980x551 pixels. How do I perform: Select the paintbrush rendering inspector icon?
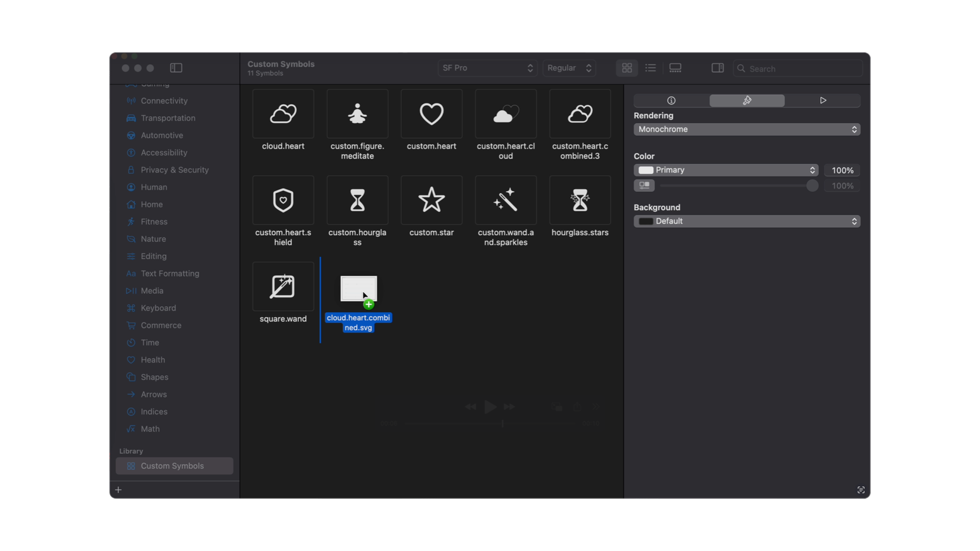747,100
